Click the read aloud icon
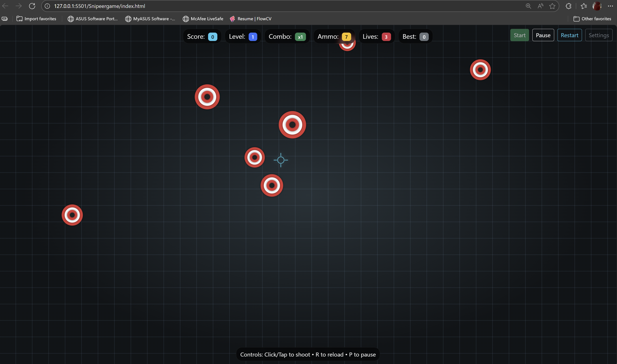 pyautogui.click(x=540, y=6)
